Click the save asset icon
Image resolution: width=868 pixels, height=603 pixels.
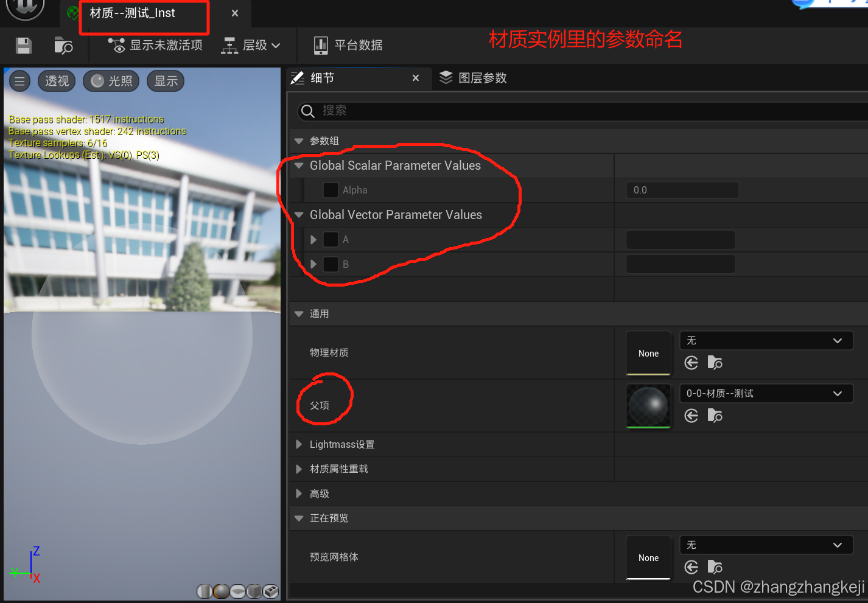pyautogui.click(x=24, y=46)
